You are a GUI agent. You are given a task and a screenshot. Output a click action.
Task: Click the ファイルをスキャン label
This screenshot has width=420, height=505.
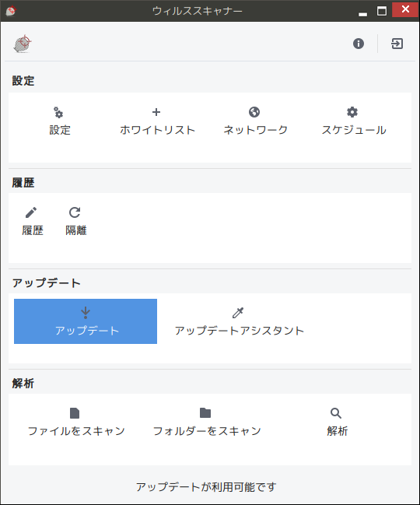[x=76, y=431]
